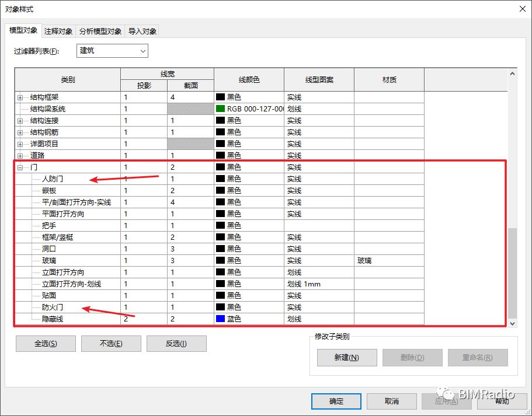This screenshot has height=416, width=532.
Task: Click the black color swatch of 玻璃
Action: point(221,260)
